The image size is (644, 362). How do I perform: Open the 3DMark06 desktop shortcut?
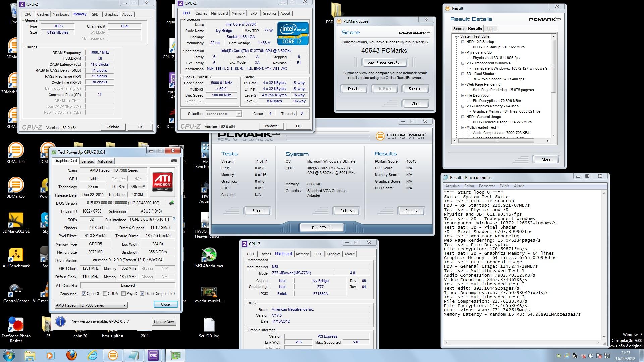click(16, 188)
